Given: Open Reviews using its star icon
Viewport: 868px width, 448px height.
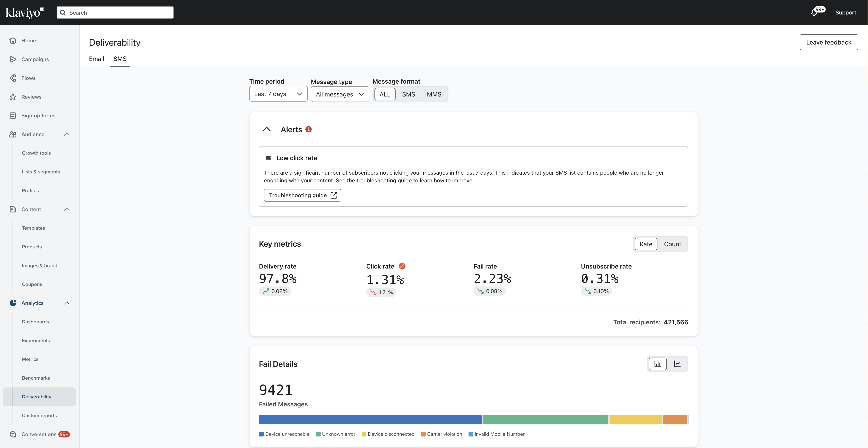Looking at the screenshot, I should click(x=13, y=97).
